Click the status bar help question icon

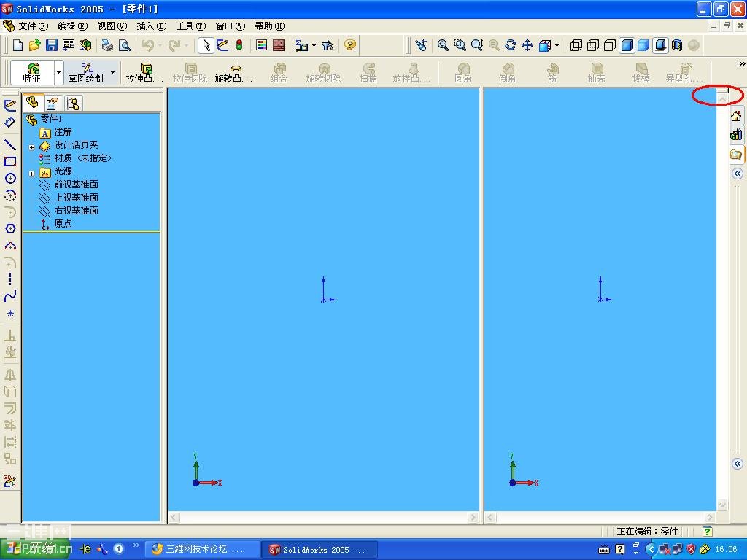[x=707, y=531]
